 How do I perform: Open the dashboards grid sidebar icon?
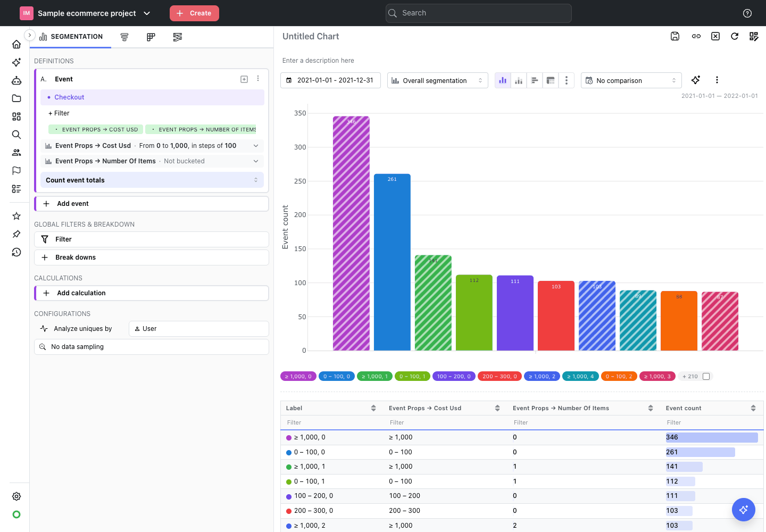coord(16,117)
